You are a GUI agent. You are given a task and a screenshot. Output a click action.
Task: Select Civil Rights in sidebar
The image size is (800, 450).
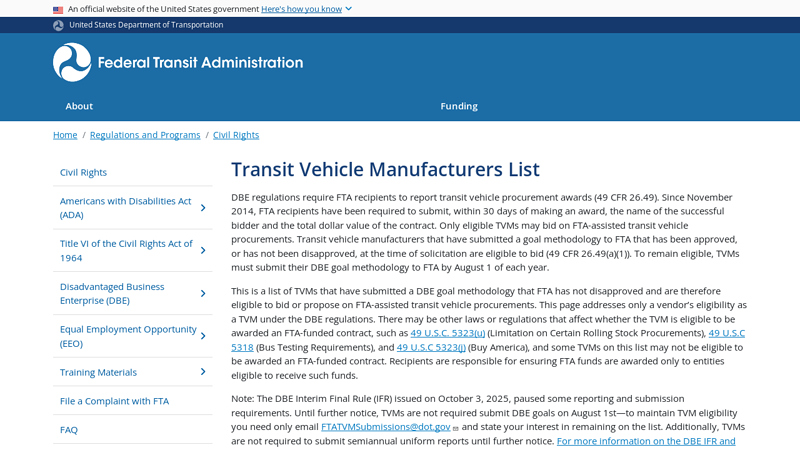click(83, 172)
